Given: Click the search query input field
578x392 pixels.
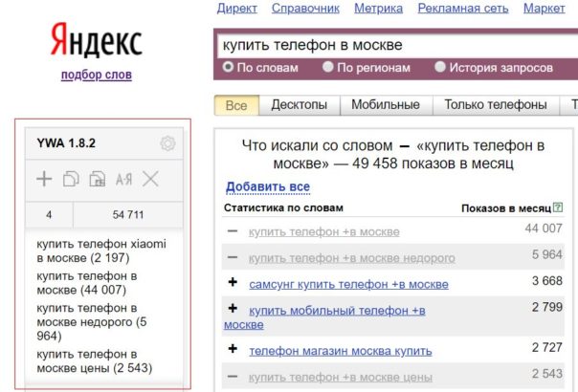Looking at the screenshot, I should [397, 46].
